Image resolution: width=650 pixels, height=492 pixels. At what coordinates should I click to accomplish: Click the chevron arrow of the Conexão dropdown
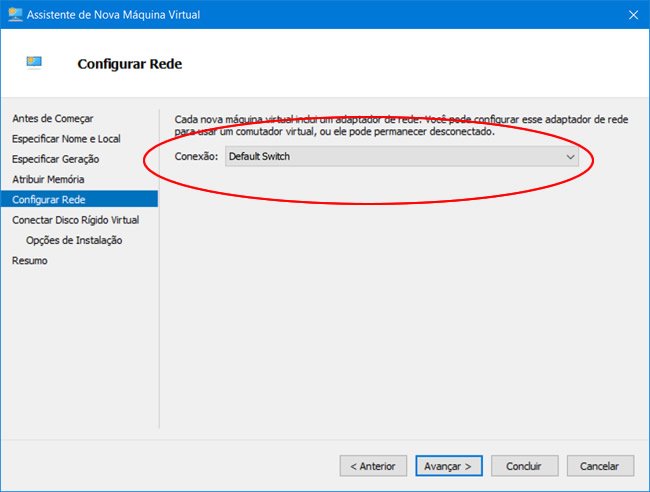point(570,157)
